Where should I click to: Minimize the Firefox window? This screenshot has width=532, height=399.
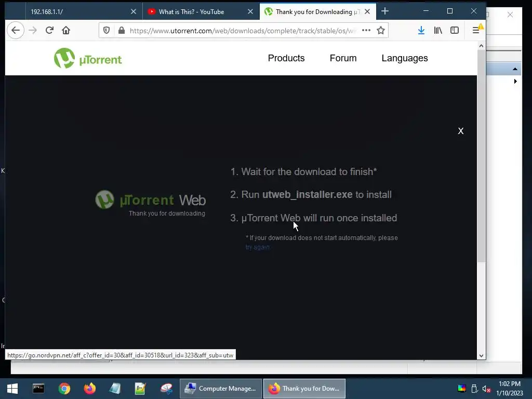point(426,11)
